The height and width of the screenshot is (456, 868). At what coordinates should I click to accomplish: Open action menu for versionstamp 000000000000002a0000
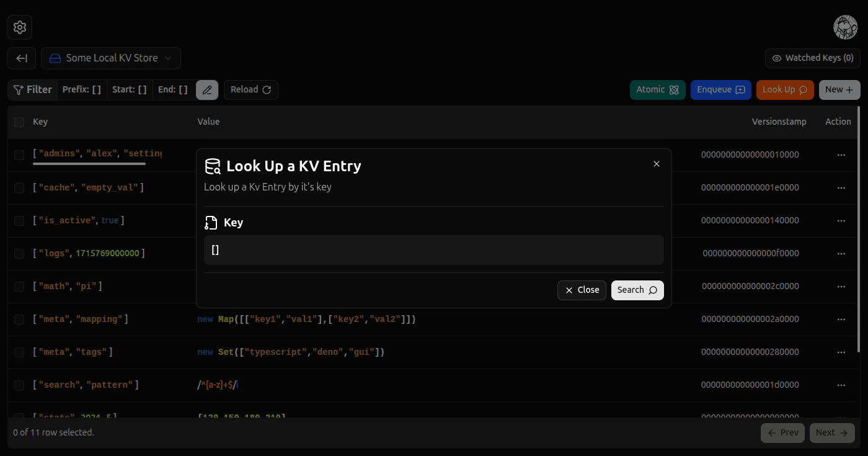point(841,320)
